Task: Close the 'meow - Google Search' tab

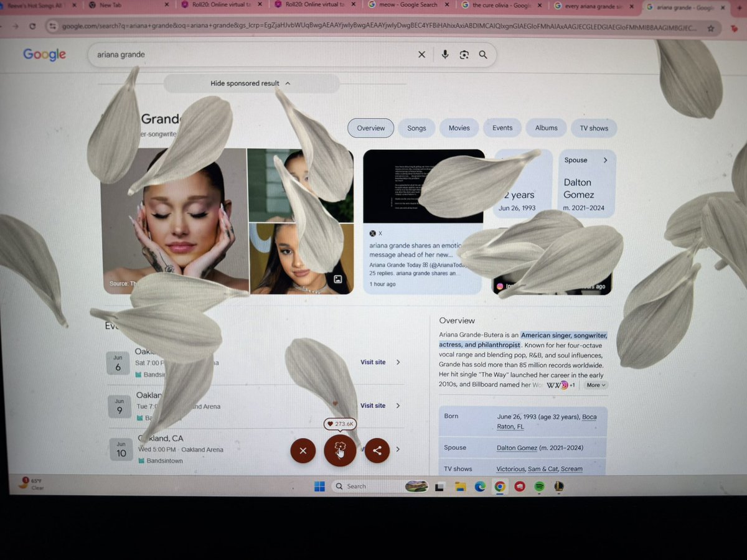Action: 447,5
